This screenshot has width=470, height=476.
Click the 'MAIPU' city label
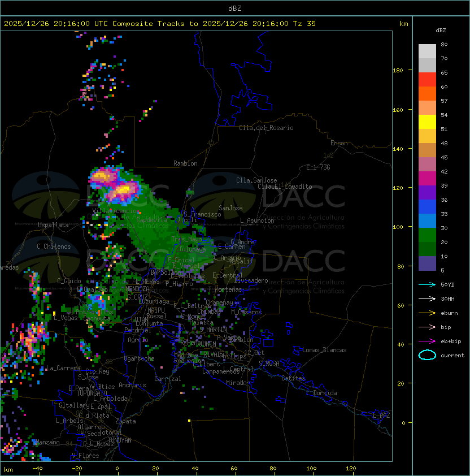[x=156, y=310]
